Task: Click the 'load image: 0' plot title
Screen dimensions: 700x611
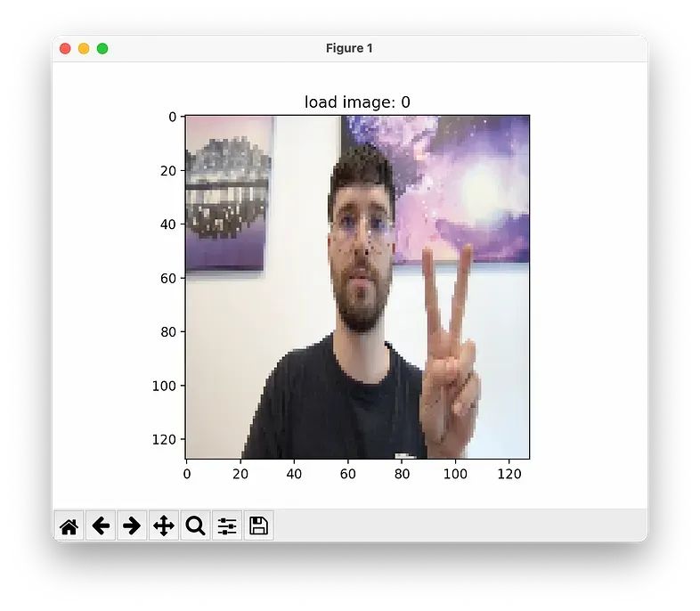Action: 357,102
